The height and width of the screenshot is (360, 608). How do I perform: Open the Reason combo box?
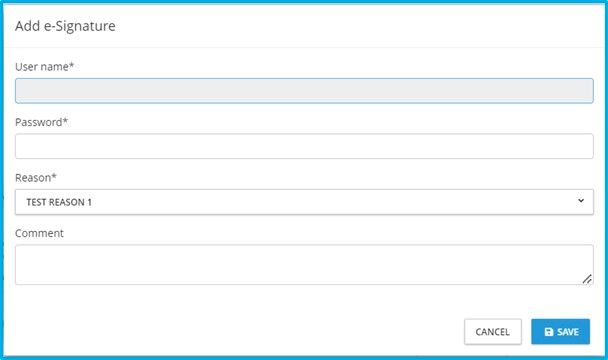304,202
